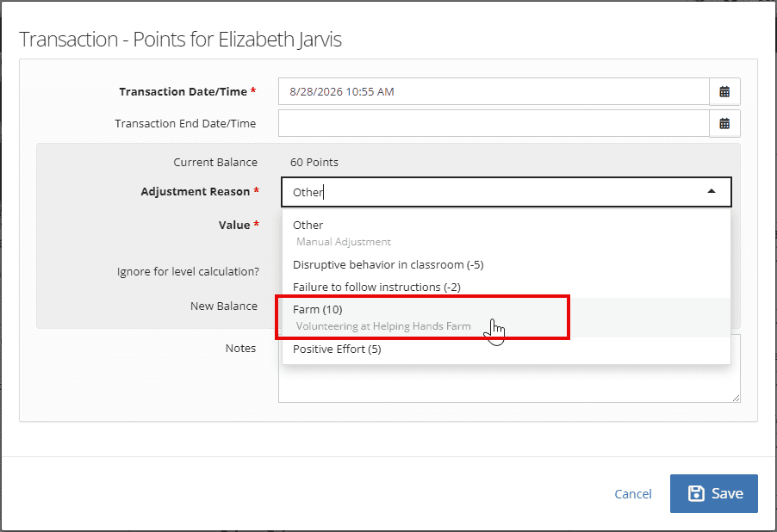This screenshot has width=777, height=532.
Task: Grab the Notes textarea resize handle
Action: tap(736, 398)
